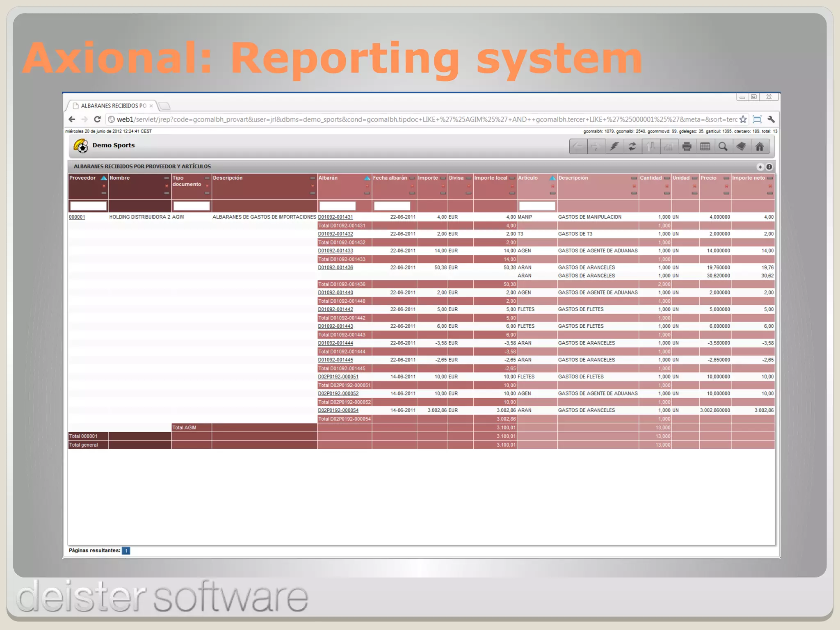This screenshot has height=630, width=840.
Task: Open albarán link D01092-001431
Action: click(x=336, y=217)
